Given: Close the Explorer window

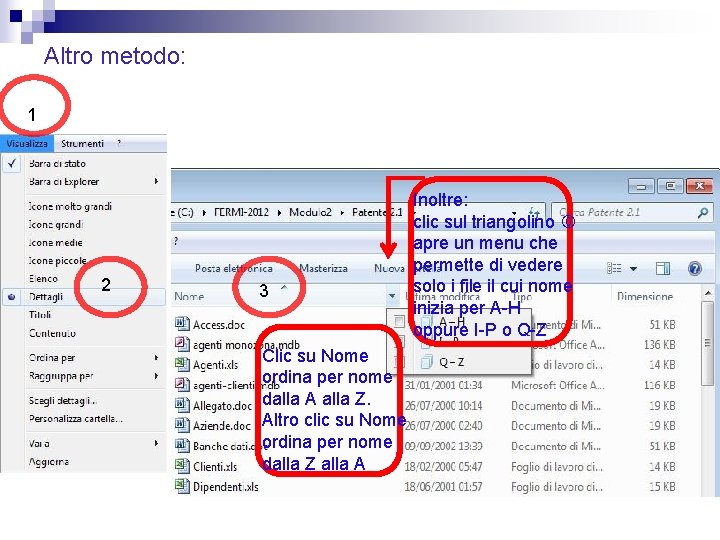Looking at the screenshot, I should (x=699, y=186).
